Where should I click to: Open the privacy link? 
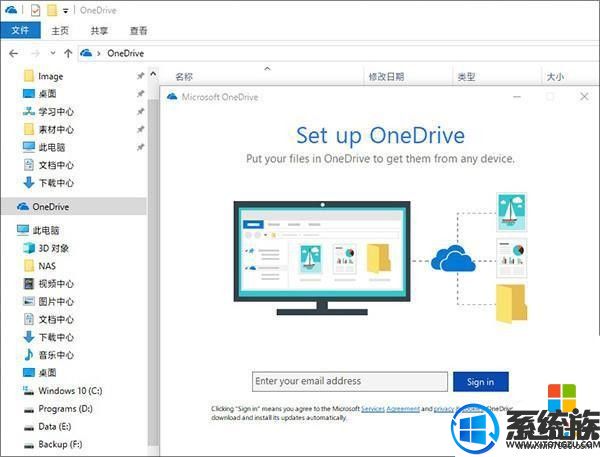click(444, 409)
